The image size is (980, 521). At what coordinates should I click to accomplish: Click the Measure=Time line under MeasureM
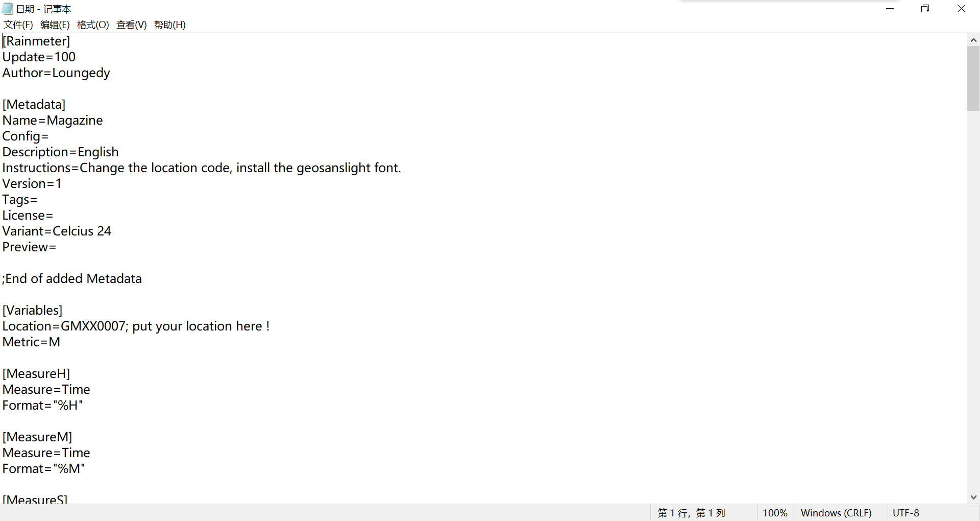[x=46, y=453]
